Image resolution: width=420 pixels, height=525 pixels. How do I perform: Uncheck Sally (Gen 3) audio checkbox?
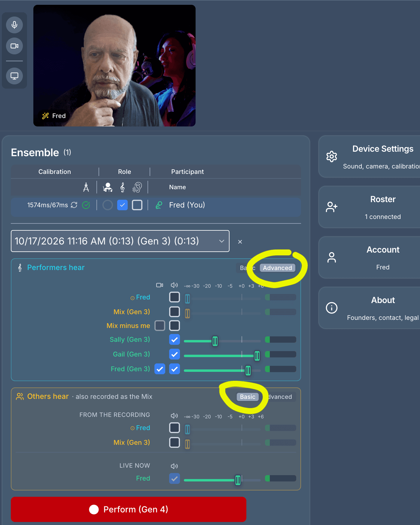pos(175,340)
